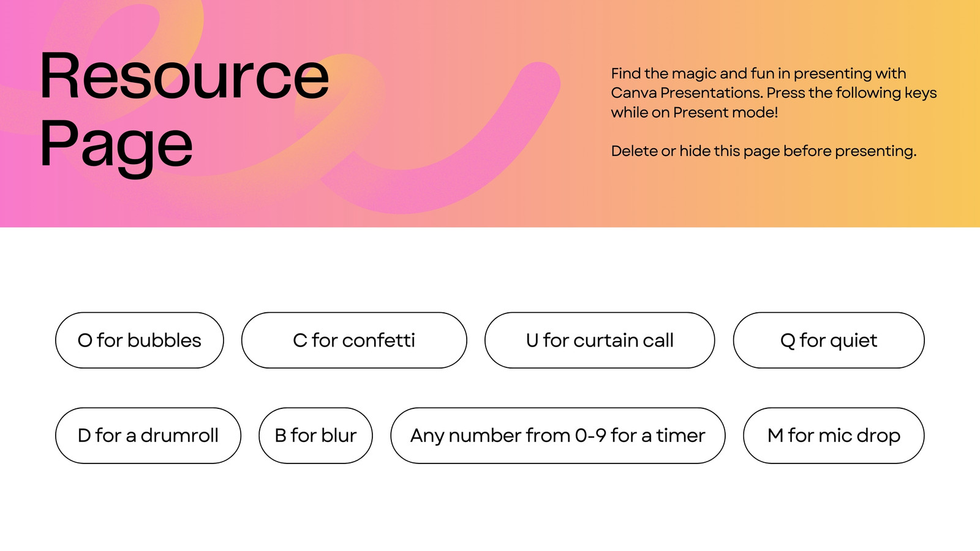
Task: Select the "Q for quiet" pill
Action: pyautogui.click(x=829, y=340)
